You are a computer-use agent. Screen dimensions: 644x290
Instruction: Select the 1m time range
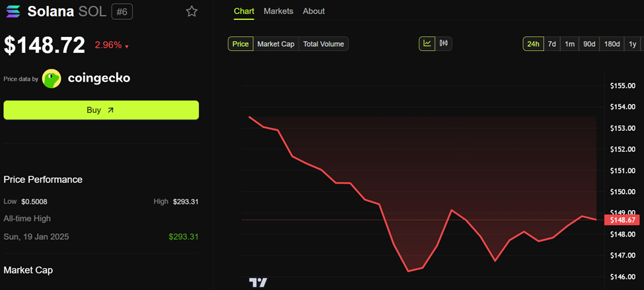point(569,44)
